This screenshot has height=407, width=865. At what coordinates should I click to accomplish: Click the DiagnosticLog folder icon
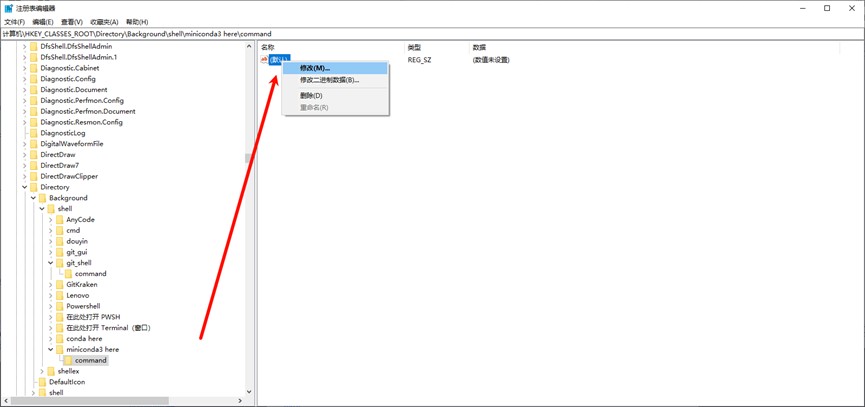coord(34,133)
